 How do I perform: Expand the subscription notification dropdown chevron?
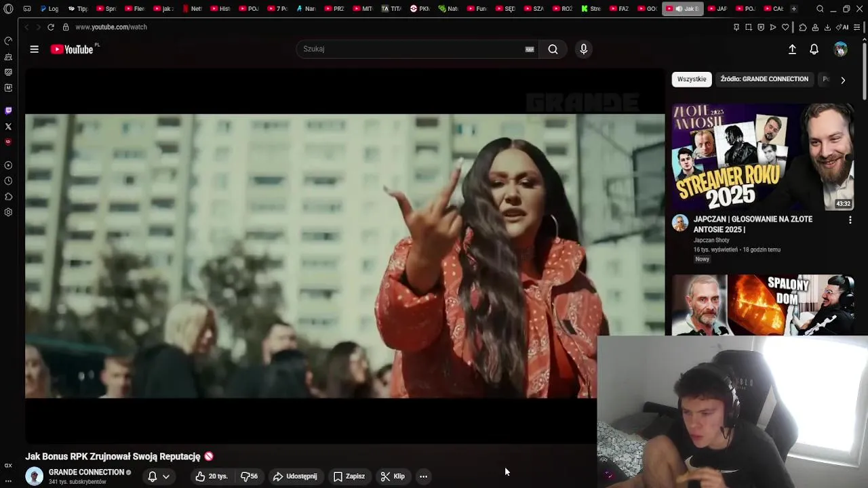tap(165, 476)
